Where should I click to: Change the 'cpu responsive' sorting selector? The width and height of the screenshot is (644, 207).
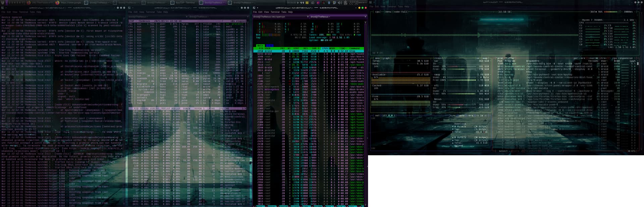[623, 58]
